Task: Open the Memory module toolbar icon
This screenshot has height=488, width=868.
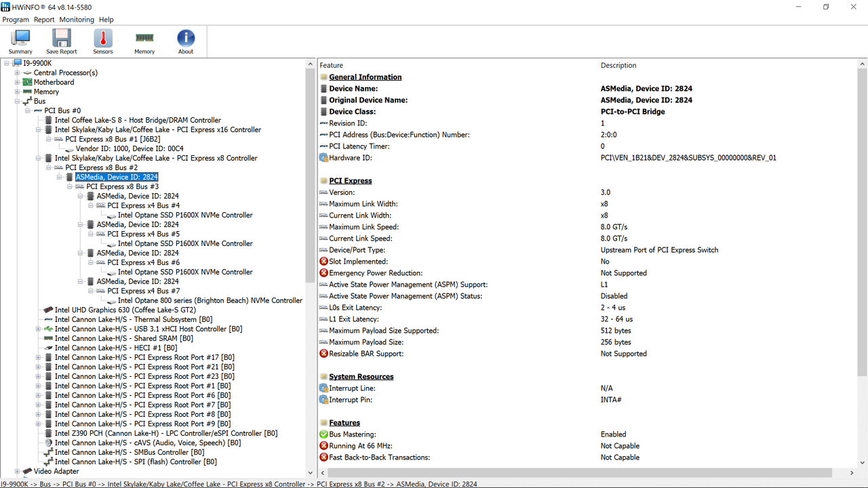Action: coord(144,42)
